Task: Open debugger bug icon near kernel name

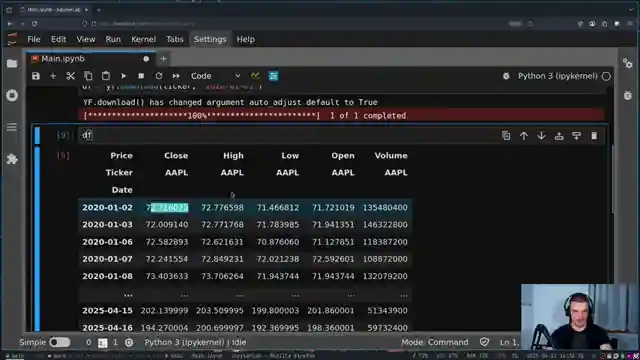Action: point(506,76)
